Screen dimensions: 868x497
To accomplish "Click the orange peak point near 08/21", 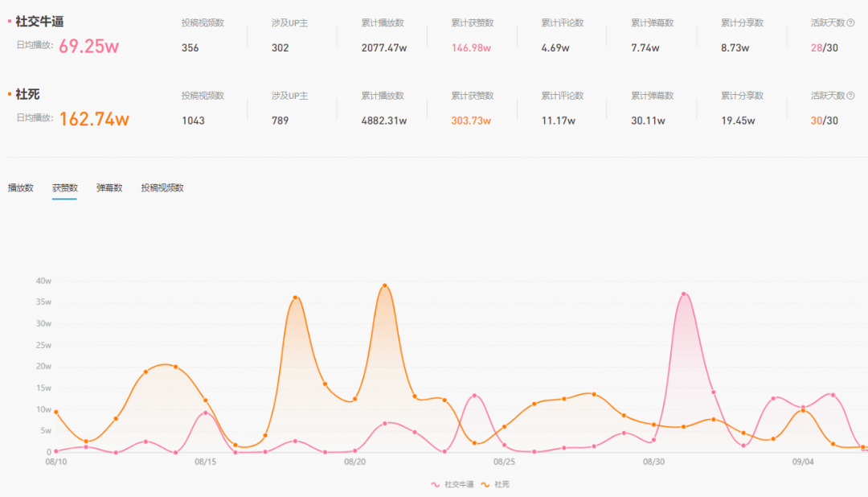I will point(385,285).
